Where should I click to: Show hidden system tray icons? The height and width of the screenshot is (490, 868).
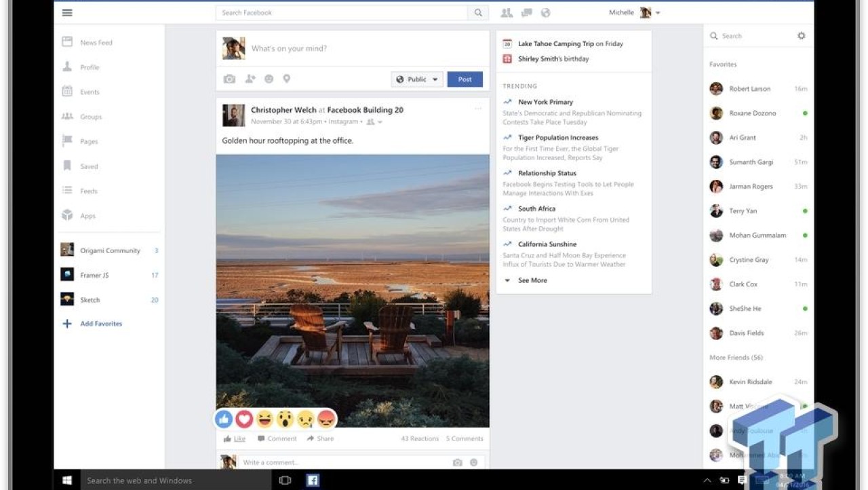pyautogui.click(x=707, y=480)
